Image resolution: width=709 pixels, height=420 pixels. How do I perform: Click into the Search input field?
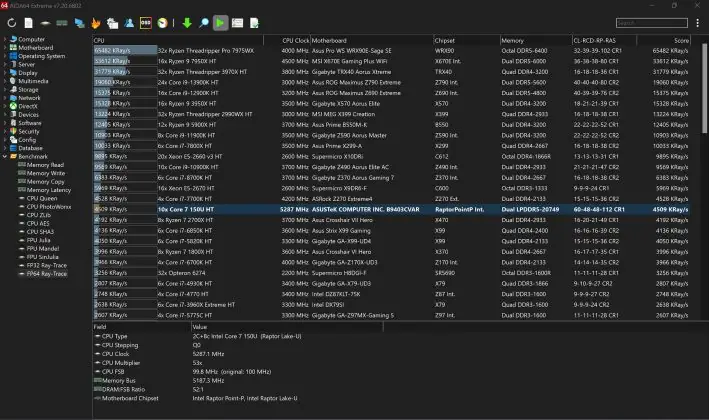pyautogui.click(x=652, y=23)
